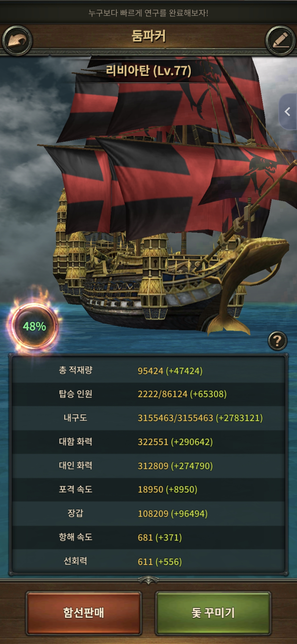The image size is (297, 644).
Task: Open the pencil rename icon
Action: (x=280, y=41)
